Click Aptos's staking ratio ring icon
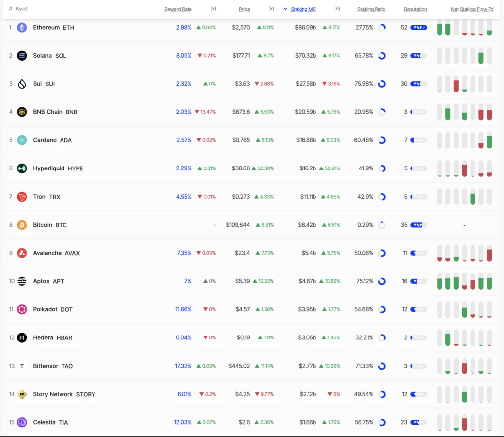504x437 pixels. pyautogui.click(x=382, y=281)
